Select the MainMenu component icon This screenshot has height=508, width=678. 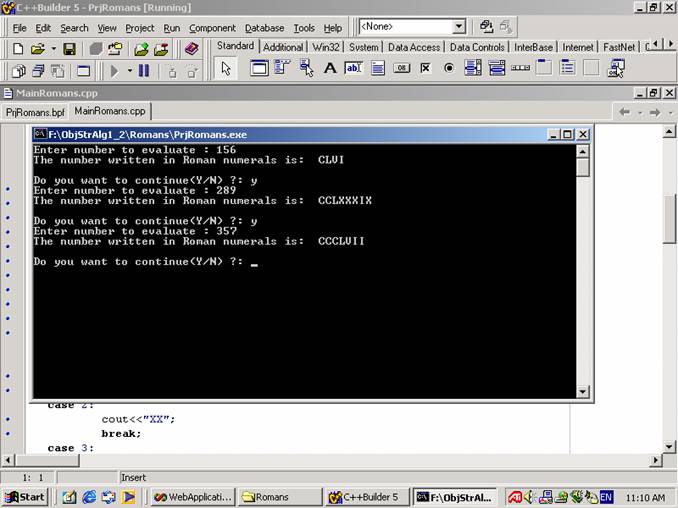coord(282,68)
